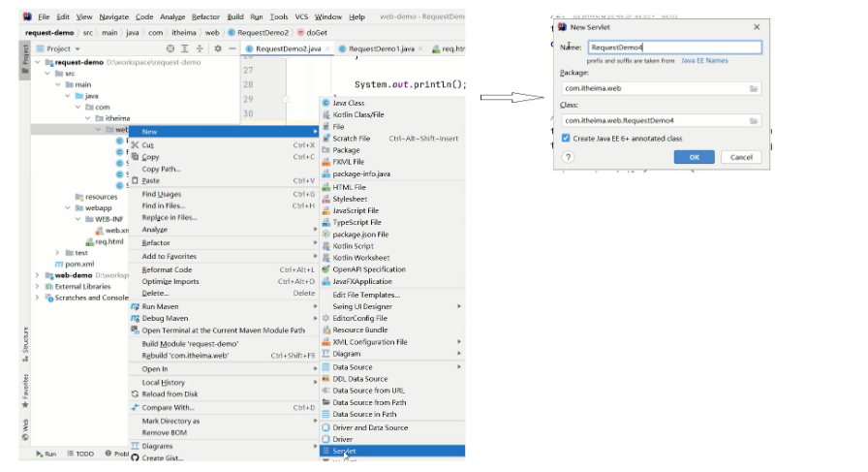Click the Stylesheet icon

pos(326,199)
